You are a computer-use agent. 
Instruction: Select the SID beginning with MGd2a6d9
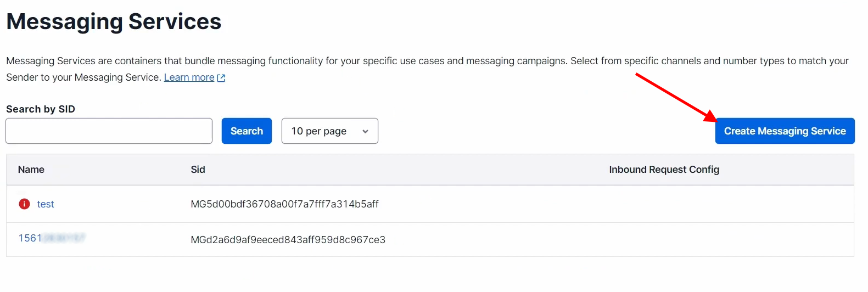(288, 240)
